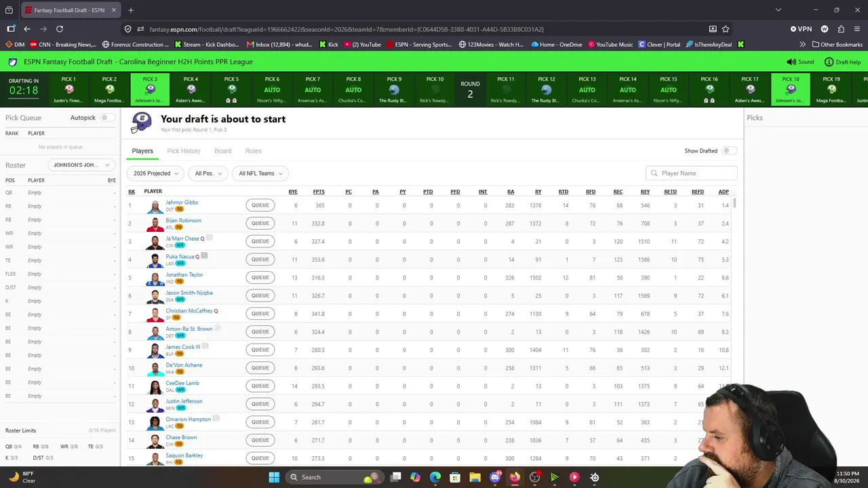Image resolution: width=868 pixels, height=488 pixels.
Task: Open Discord from taskbar
Action: 495,477
